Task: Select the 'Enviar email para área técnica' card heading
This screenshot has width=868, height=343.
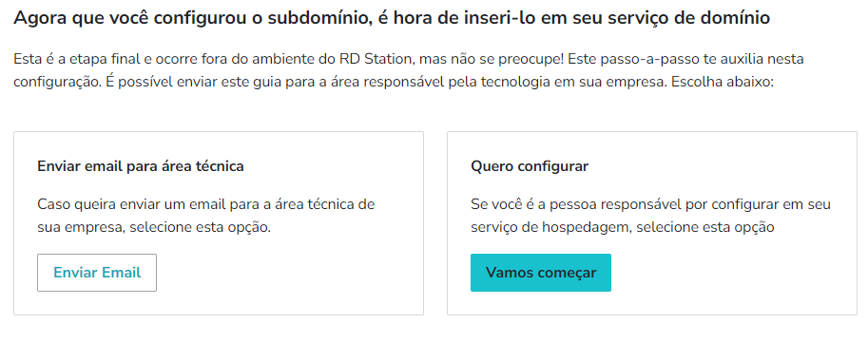Action: click(x=141, y=166)
